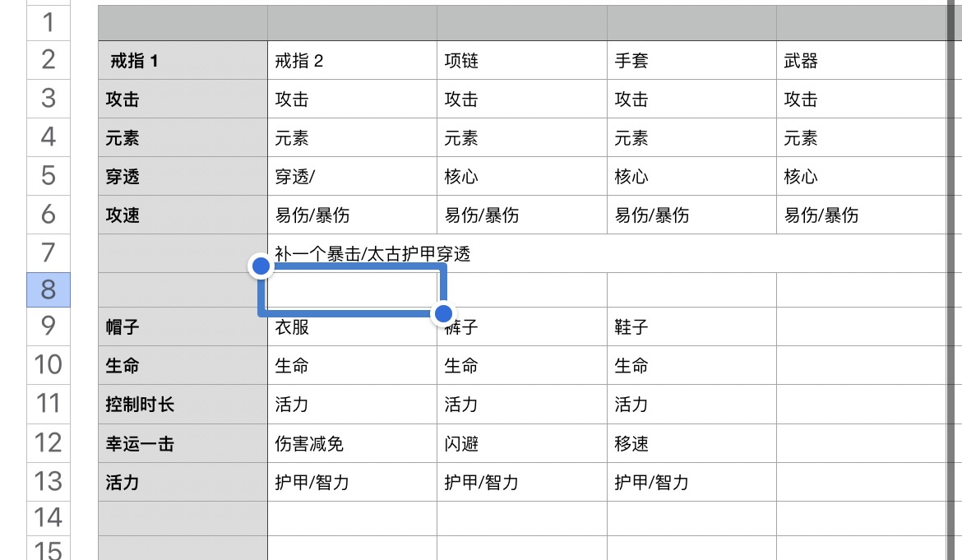Click the 武器 cell

pyautogui.click(x=861, y=60)
